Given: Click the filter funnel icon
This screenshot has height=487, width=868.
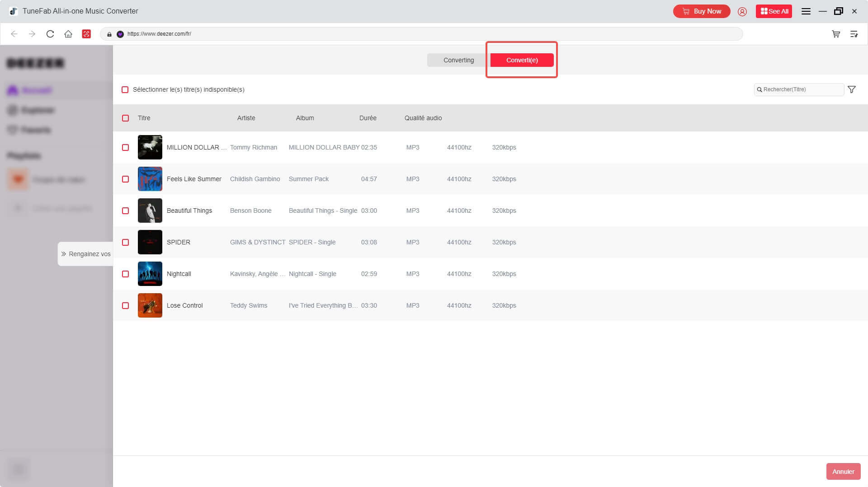Looking at the screenshot, I should (x=852, y=89).
